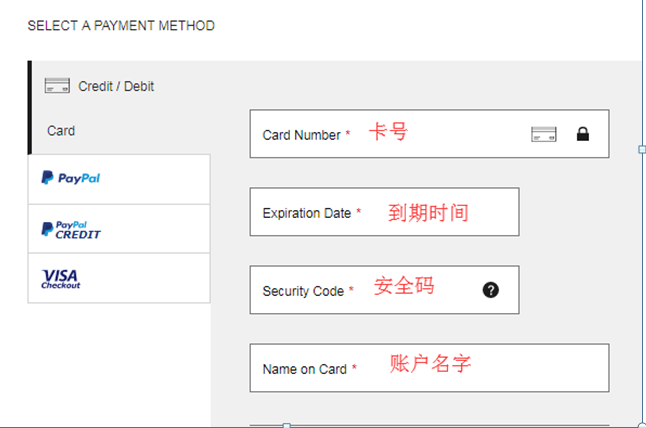
Task: Choose the PayPal Credit payment option
Action: (x=71, y=229)
